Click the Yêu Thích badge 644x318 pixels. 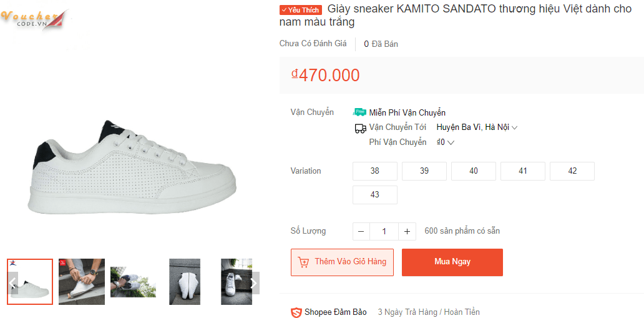[301, 10]
